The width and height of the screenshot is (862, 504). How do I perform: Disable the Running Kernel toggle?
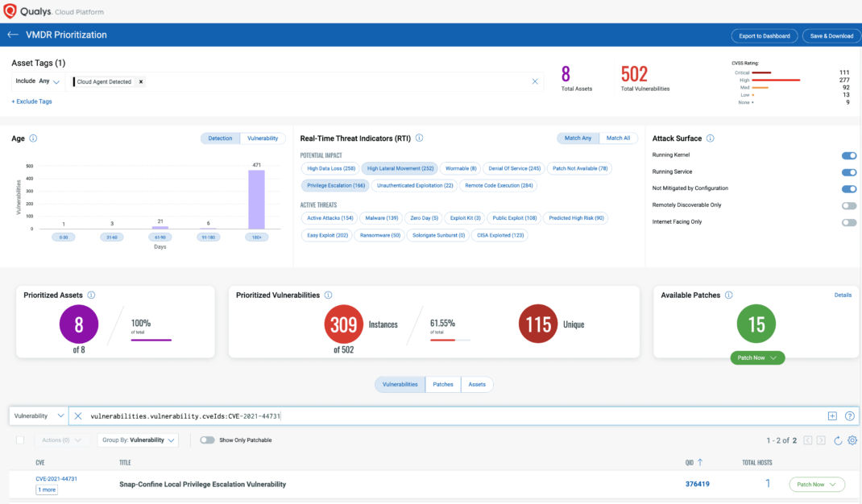(848, 155)
